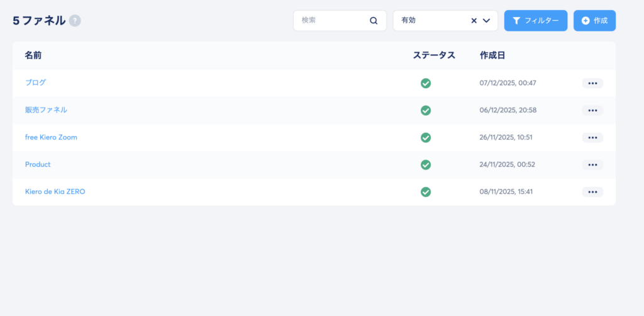Clear the 有効 filter with the X icon
The height and width of the screenshot is (316, 644).
point(474,21)
